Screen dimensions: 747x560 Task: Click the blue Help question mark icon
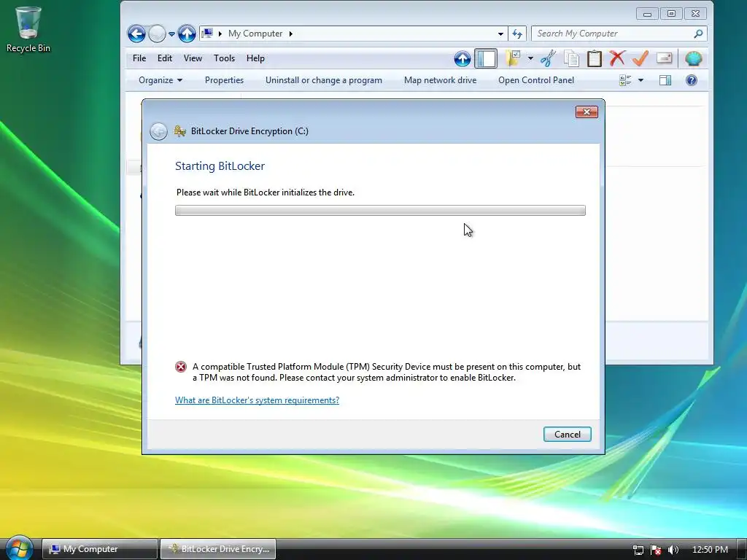pos(692,80)
